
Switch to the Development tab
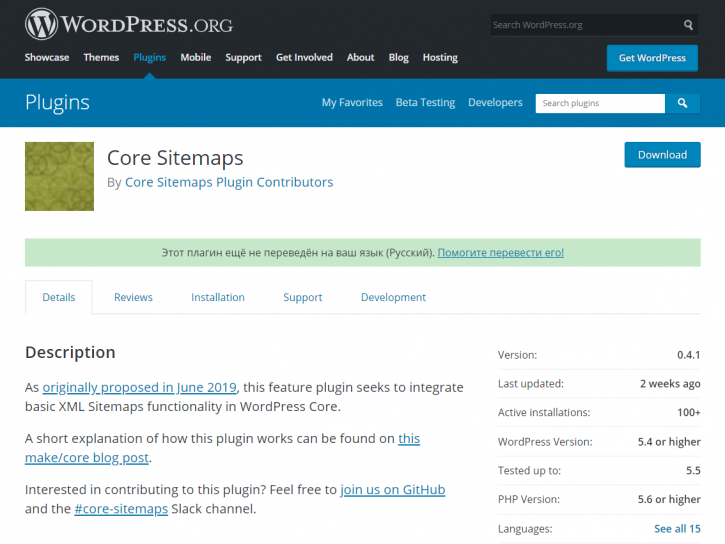pos(393,297)
